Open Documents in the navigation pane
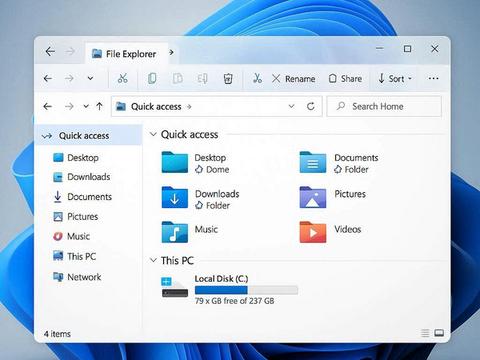This screenshot has height=360, width=480. click(82, 197)
